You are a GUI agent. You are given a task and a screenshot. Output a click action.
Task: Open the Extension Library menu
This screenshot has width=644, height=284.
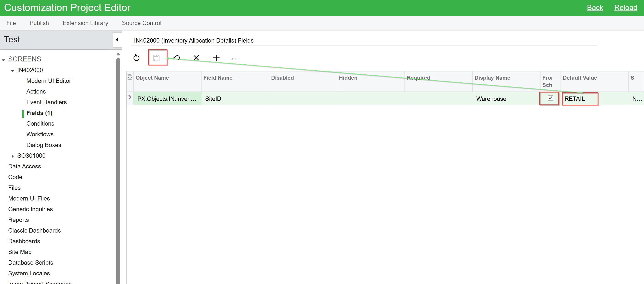tap(85, 23)
